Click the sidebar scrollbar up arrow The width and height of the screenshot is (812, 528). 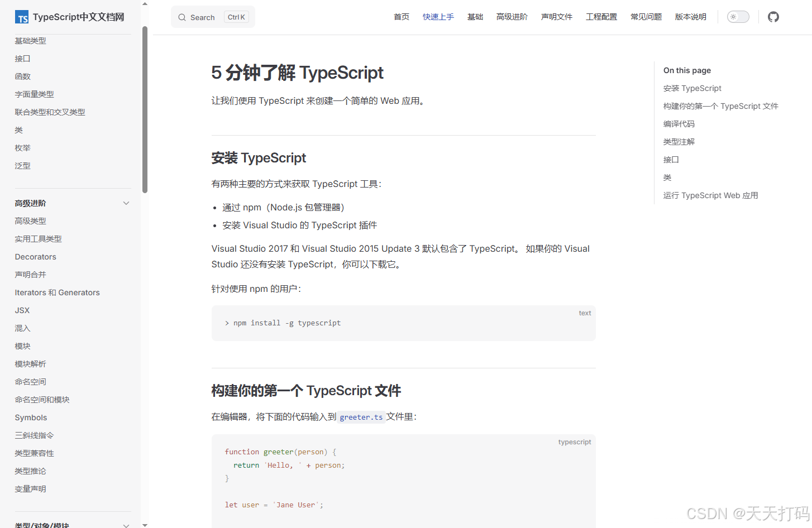145,4
